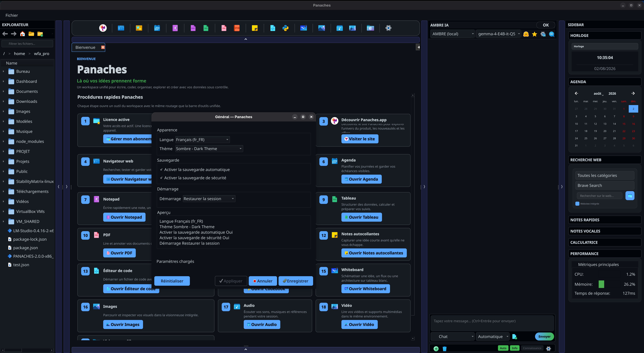Open the PDF viewer toolbar icon
Image resolution: width=644 pixels, height=353 pixels.
coord(224,28)
